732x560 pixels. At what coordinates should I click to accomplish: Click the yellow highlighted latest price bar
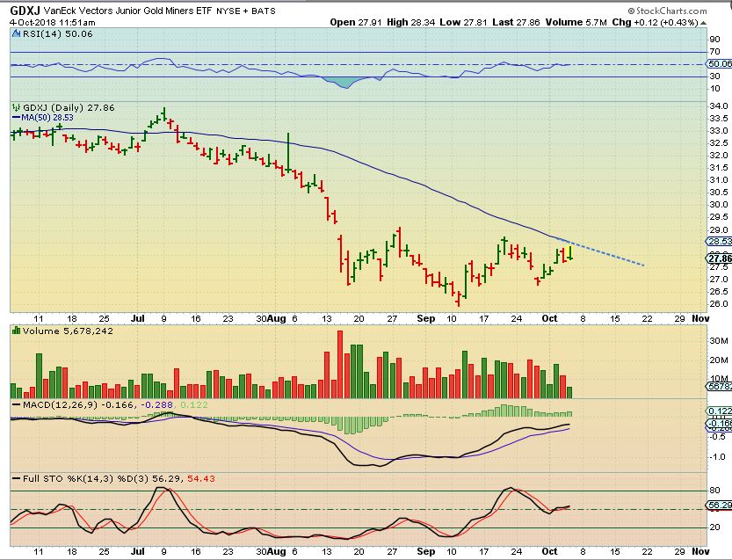pos(570,252)
